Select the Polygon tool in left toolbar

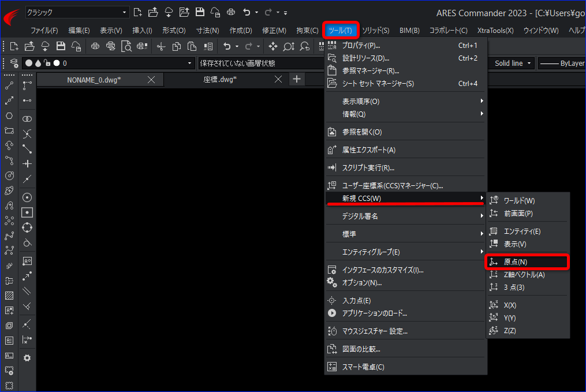(x=9, y=116)
